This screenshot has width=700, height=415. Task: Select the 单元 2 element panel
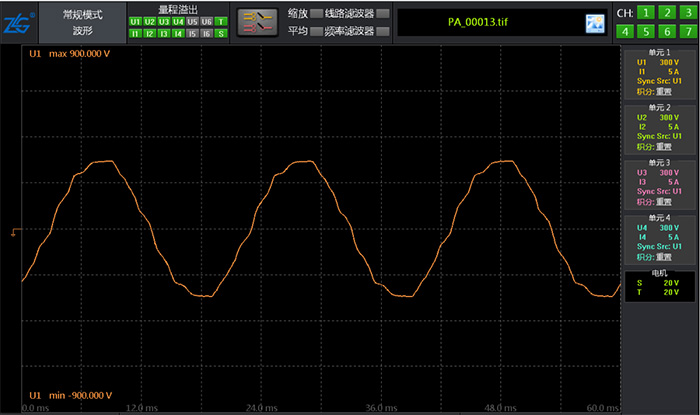[660, 130]
